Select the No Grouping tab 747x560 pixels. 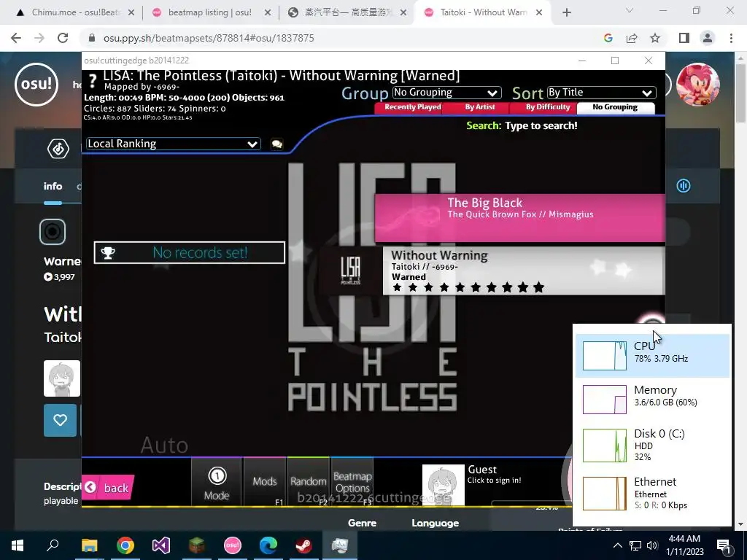615,107
